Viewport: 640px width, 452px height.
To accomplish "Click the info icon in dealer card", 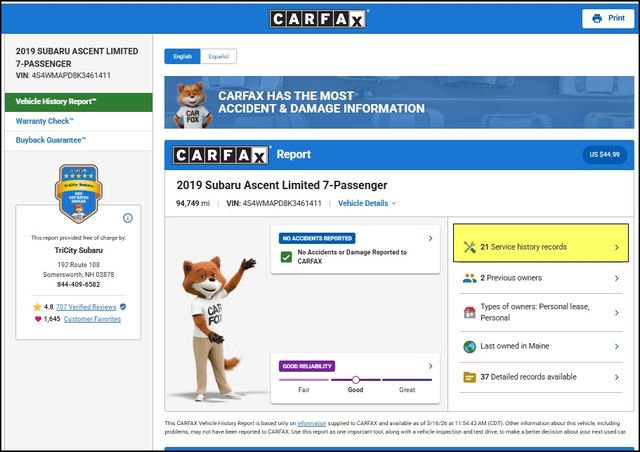I will pyautogui.click(x=128, y=218).
